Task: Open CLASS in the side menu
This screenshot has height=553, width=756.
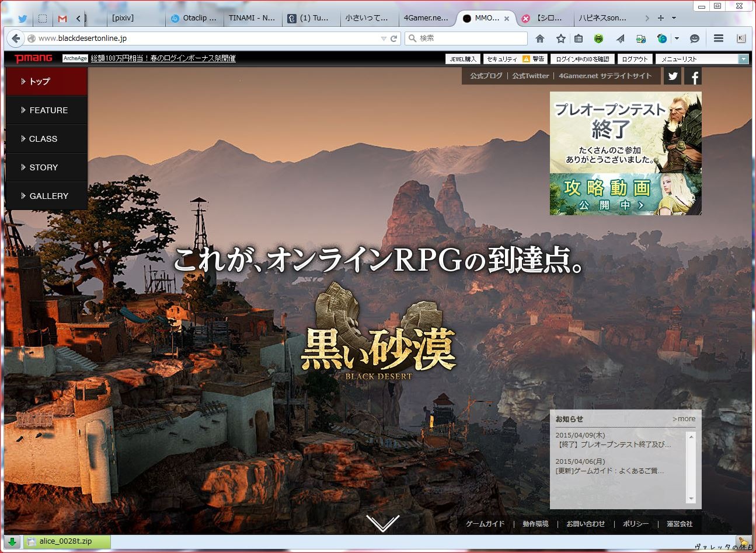Action: point(47,139)
